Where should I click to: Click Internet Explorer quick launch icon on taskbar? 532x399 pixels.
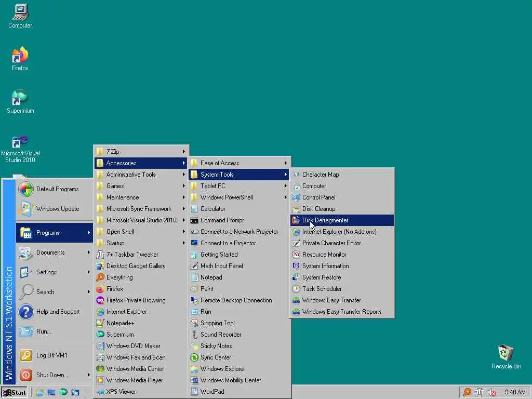pos(39,392)
